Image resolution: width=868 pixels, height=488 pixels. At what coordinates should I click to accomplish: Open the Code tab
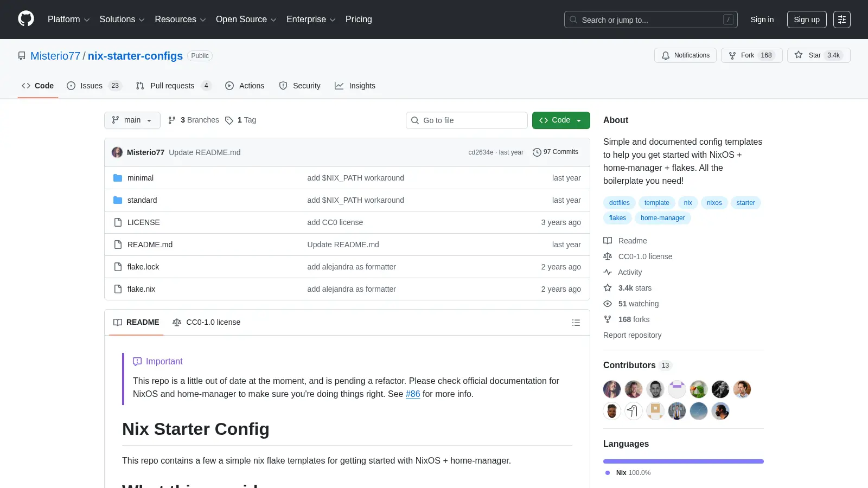(38, 86)
